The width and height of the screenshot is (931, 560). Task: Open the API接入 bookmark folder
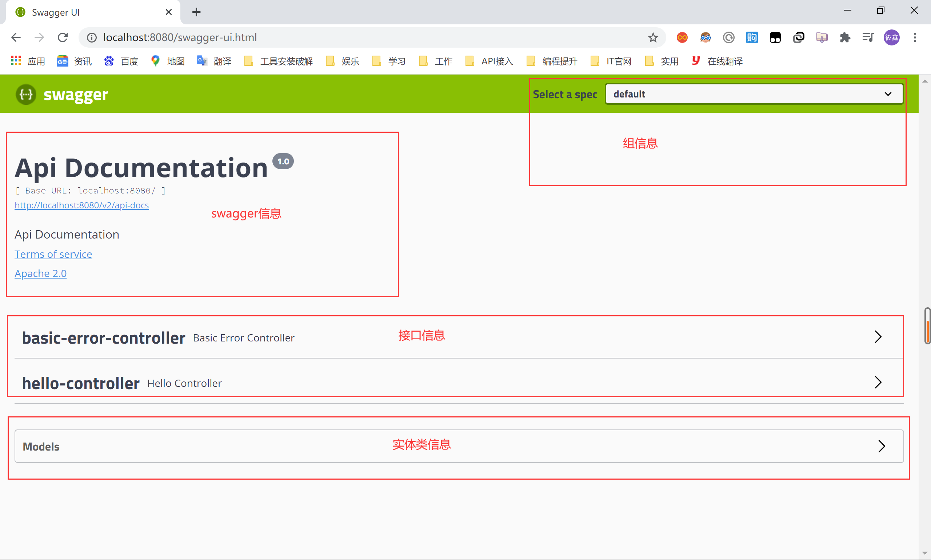490,61
